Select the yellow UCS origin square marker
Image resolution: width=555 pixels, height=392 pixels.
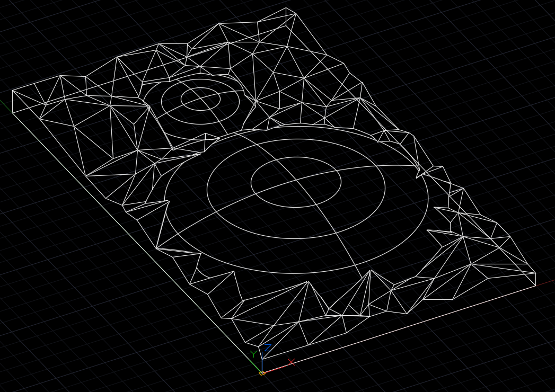point(261,373)
